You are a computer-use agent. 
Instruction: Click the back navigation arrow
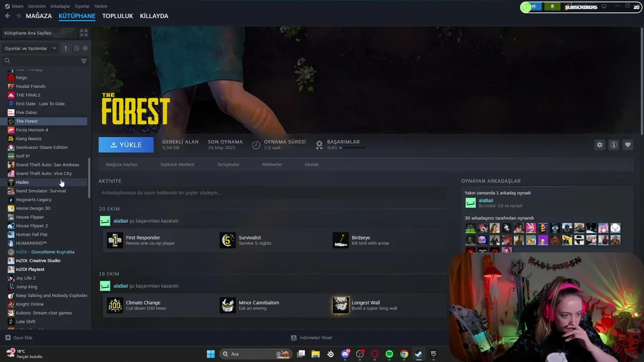[x=8, y=16]
